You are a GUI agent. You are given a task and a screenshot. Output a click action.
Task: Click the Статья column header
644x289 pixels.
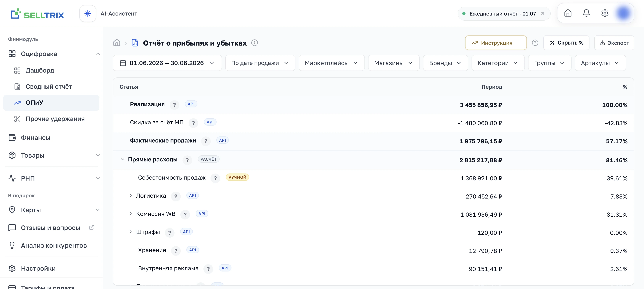(129, 87)
